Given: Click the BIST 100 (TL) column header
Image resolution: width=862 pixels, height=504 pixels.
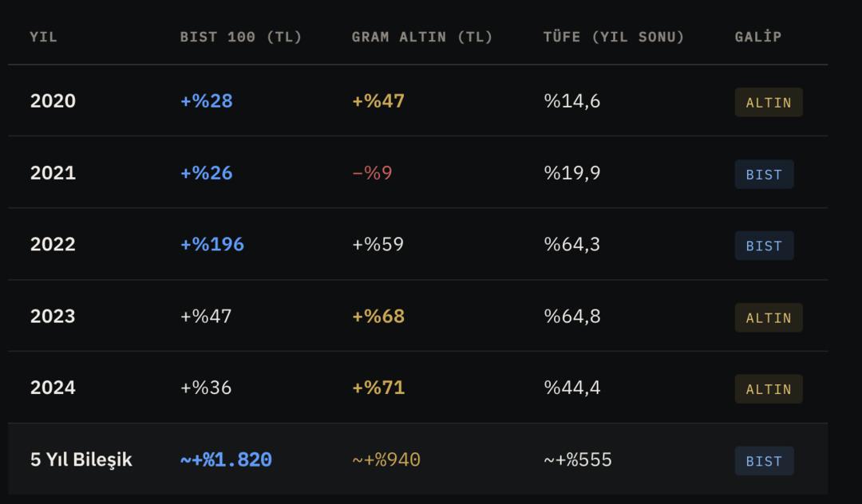Looking at the screenshot, I should 241,37.
